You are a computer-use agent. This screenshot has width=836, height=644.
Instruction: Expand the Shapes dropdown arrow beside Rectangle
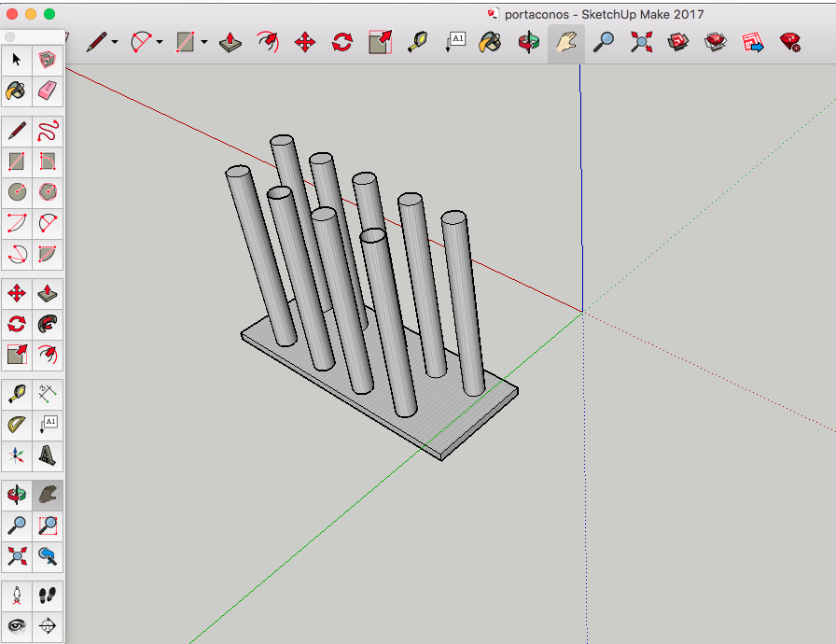204,42
